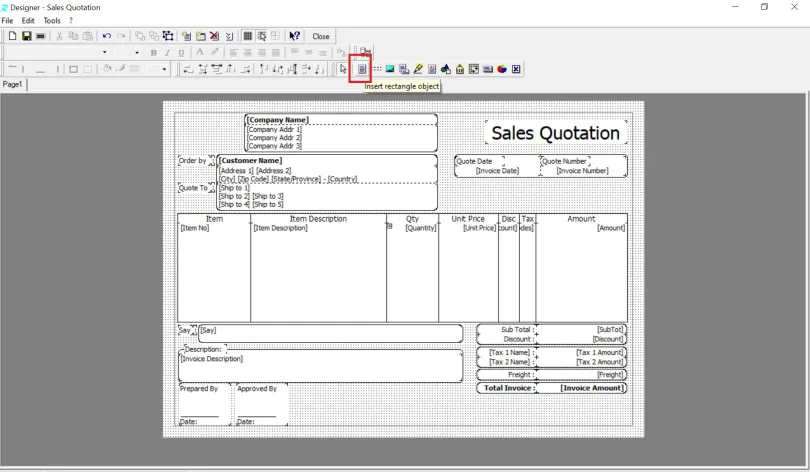
Task: Select the Sales Quotation title object
Action: coord(555,133)
